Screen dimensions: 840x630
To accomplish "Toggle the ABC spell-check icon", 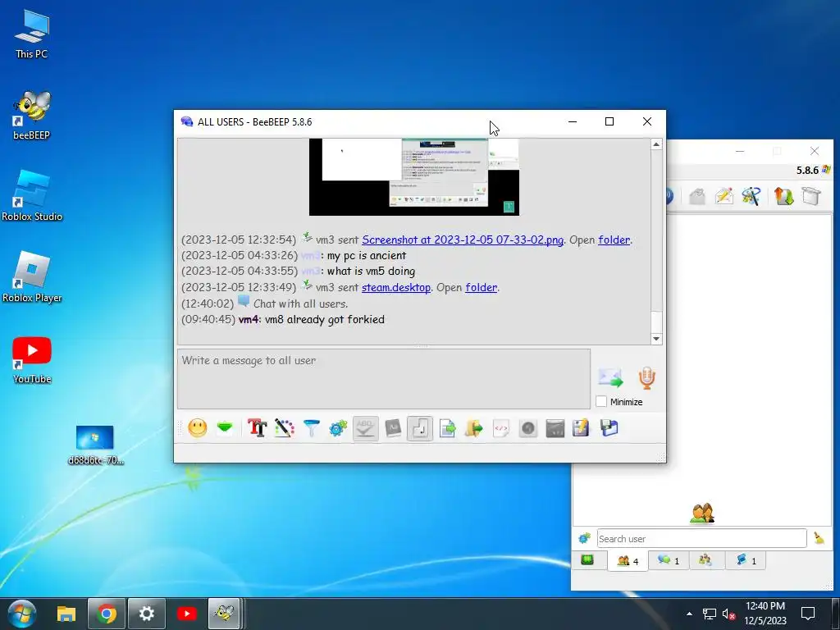I will [365, 428].
